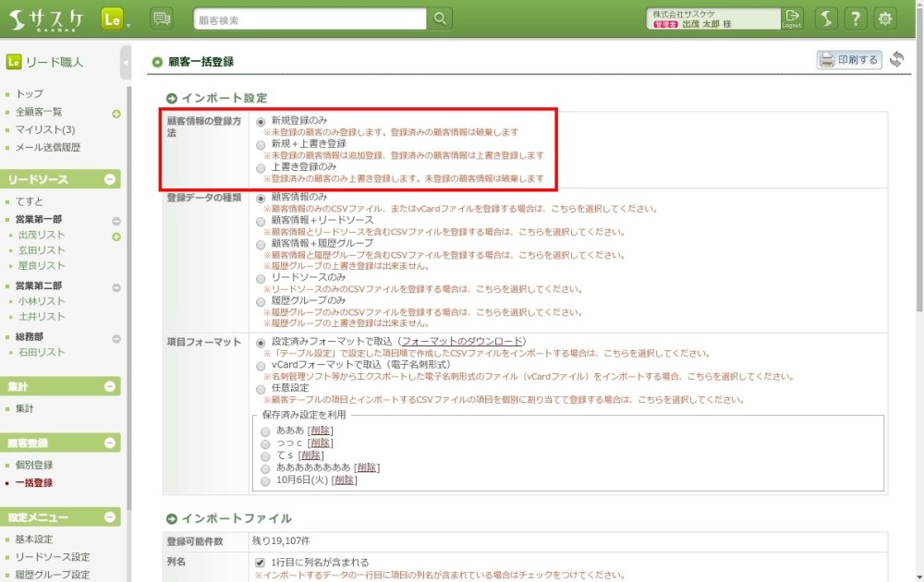
Task: Collapse the リードソース sidebar section
Action: pos(110,180)
